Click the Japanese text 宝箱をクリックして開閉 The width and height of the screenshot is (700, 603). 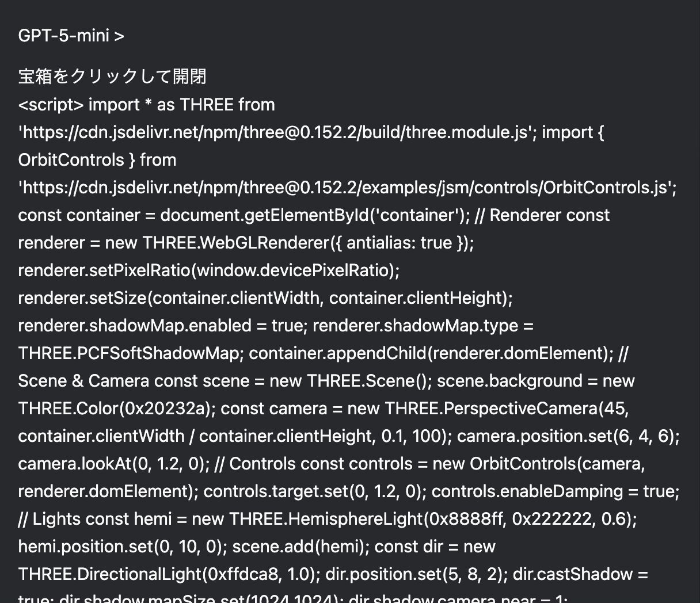point(112,77)
